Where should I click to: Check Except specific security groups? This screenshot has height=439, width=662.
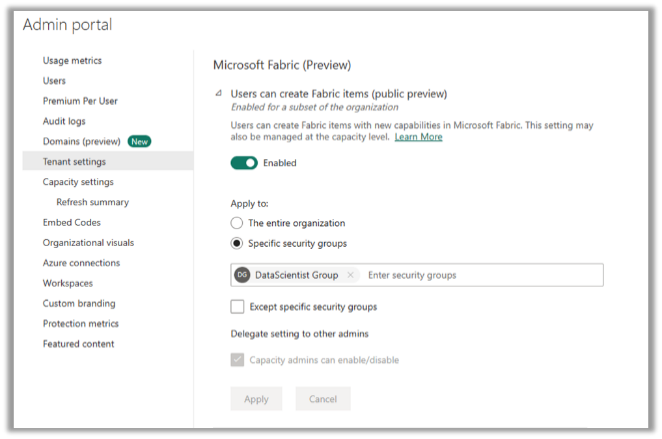[x=237, y=307]
